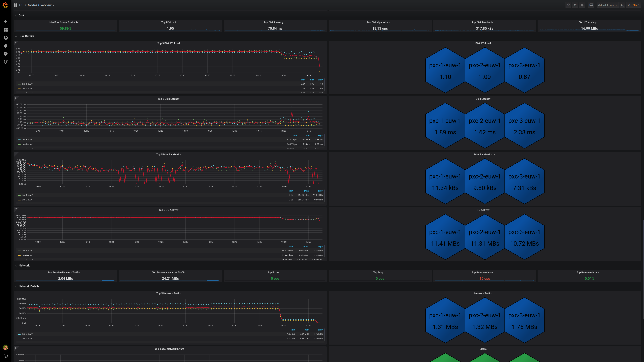Toggle pxc-3-euw-1 series in Network Traffic legend

coord(28,334)
